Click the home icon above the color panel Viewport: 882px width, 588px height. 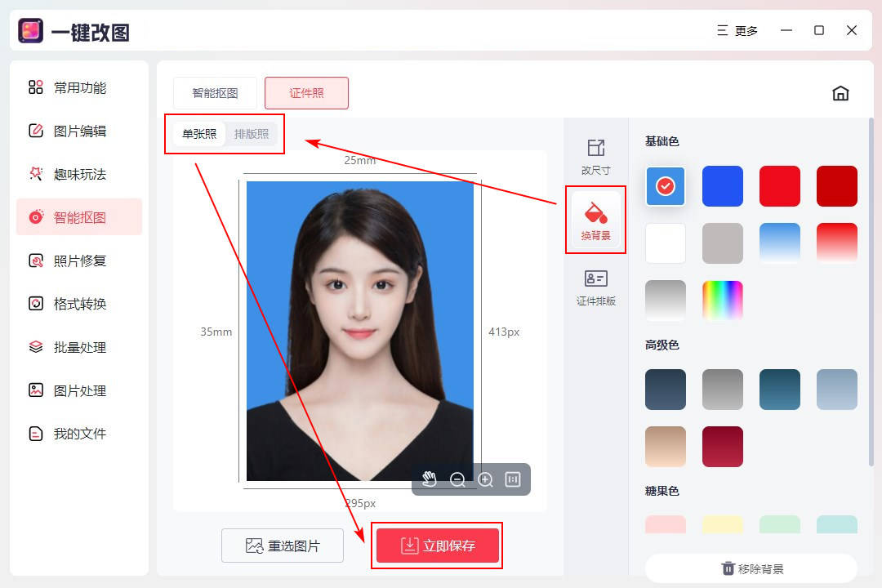[x=840, y=93]
